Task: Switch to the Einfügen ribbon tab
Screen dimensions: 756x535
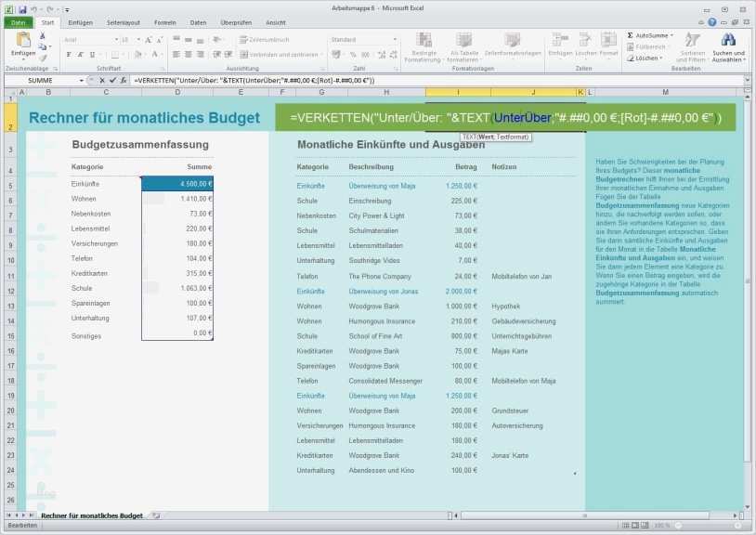Action: (80, 22)
